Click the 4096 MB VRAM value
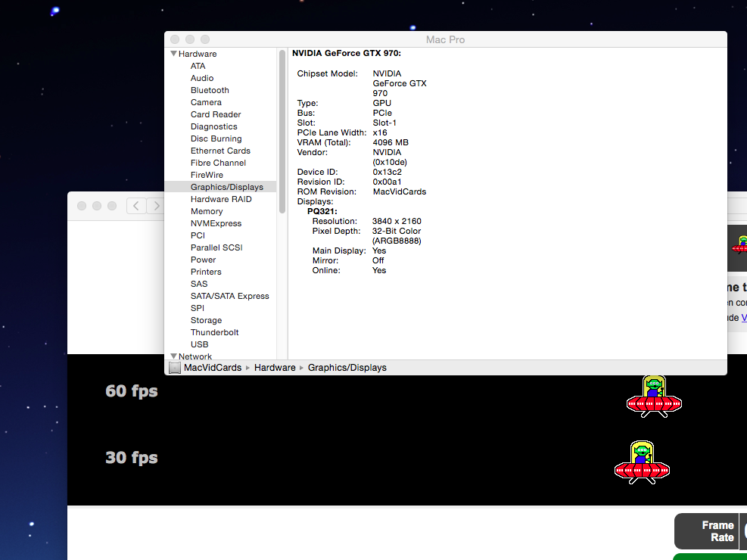 pos(391,142)
